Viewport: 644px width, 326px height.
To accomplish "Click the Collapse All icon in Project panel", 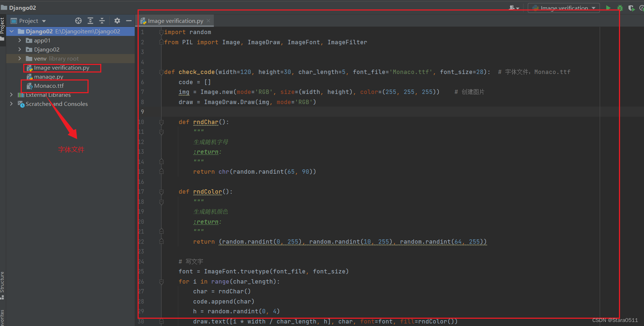I will [102, 21].
